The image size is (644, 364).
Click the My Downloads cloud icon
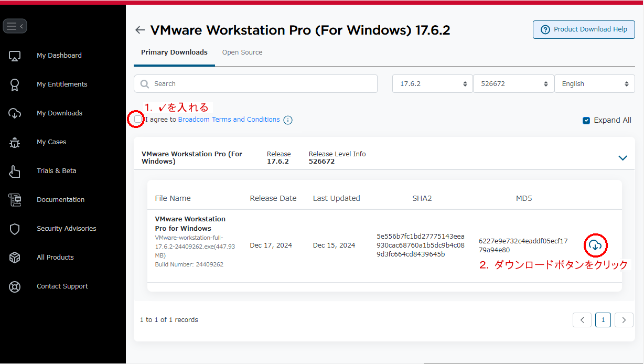[15, 113]
